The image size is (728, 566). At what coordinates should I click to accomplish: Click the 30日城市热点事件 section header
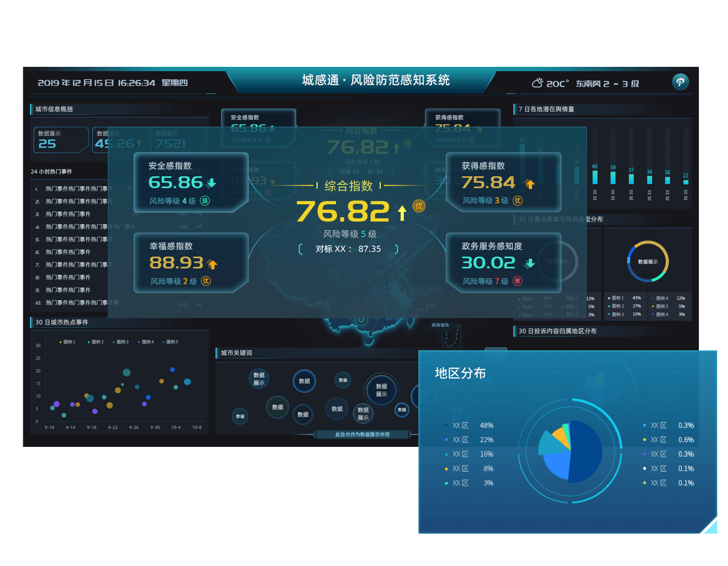pos(61,322)
